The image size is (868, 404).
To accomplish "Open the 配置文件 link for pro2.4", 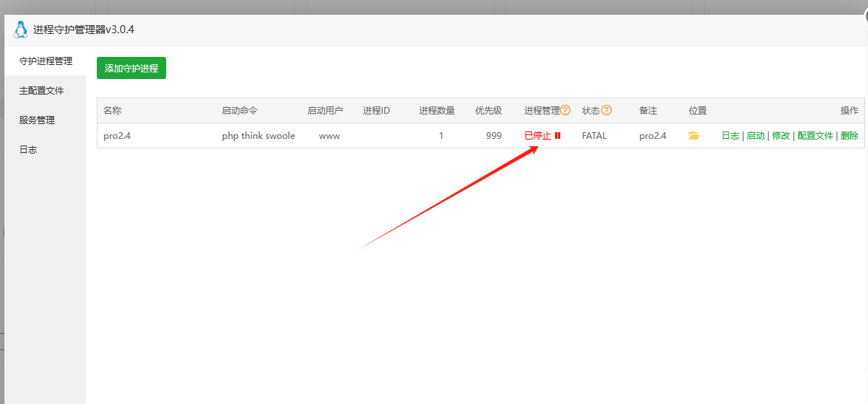I will pyautogui.click(x=815, y=136).
